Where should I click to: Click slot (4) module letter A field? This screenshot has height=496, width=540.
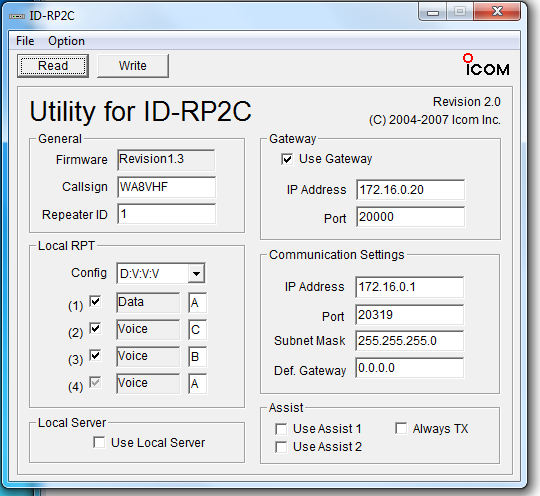(197, 383)
